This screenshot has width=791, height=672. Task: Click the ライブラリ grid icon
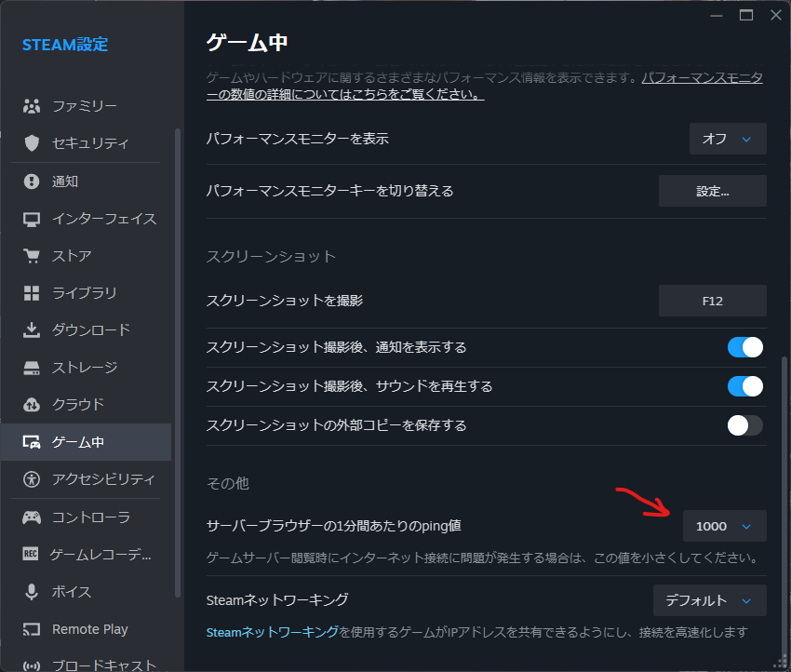(x=32, y=293)
